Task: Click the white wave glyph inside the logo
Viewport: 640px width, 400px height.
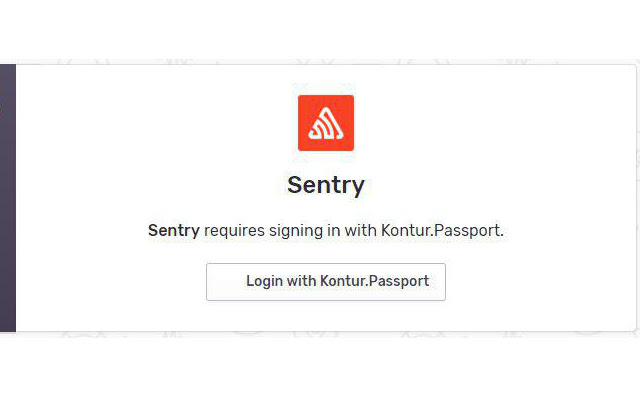Action: [326, 125]
